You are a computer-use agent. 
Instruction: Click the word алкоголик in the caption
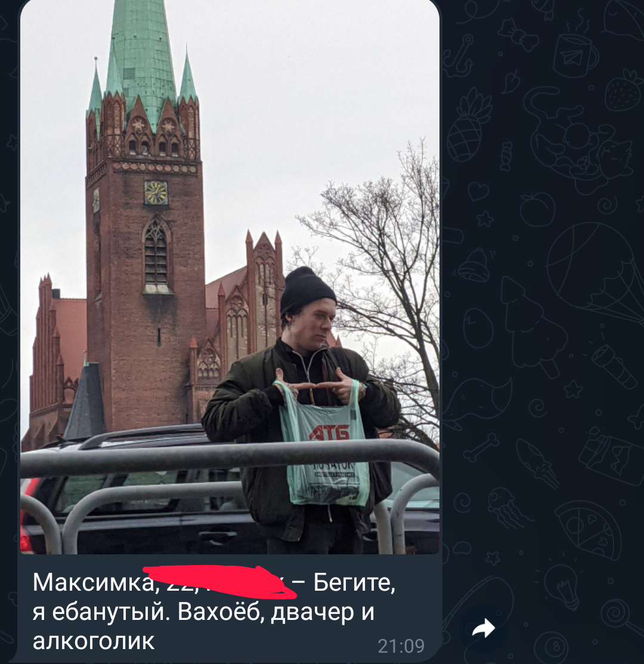[x=94, y=641]
